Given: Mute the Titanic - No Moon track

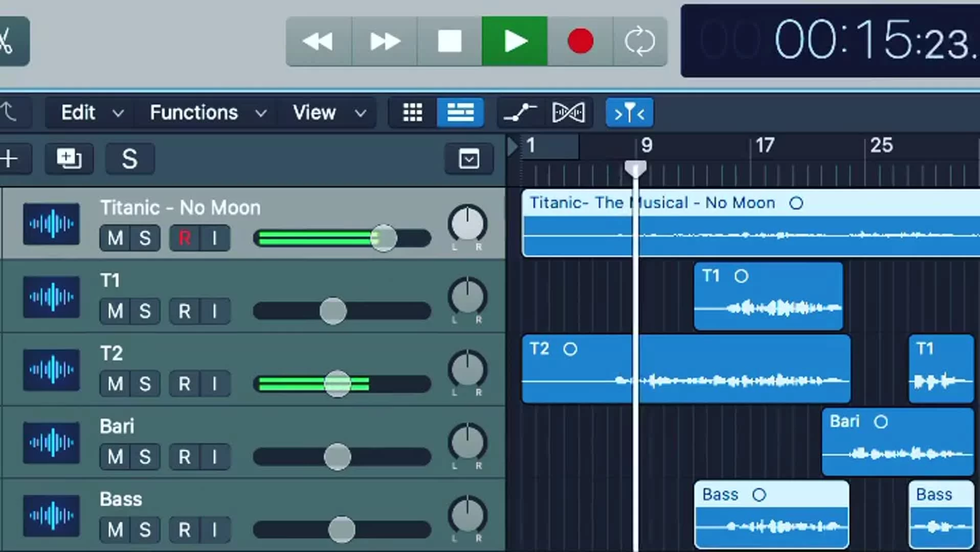Looking at the screenshot, I should pyautogui.click(x=115, y=238).
